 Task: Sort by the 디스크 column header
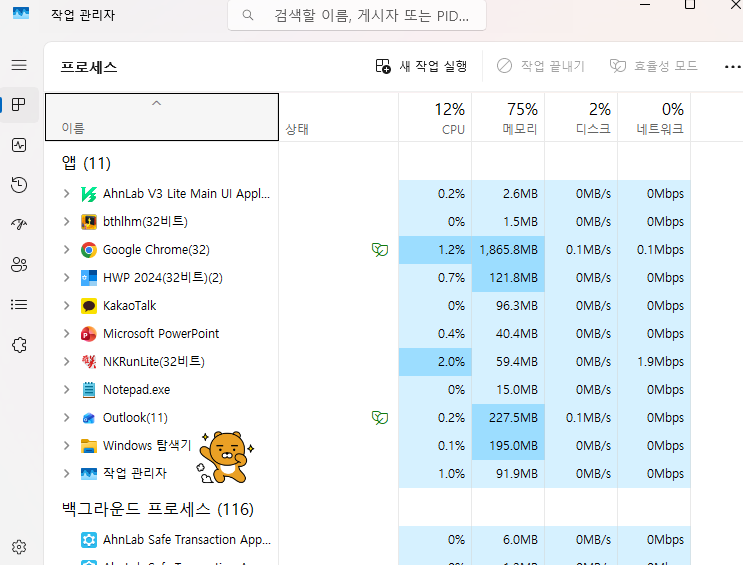tap(581, 117)
